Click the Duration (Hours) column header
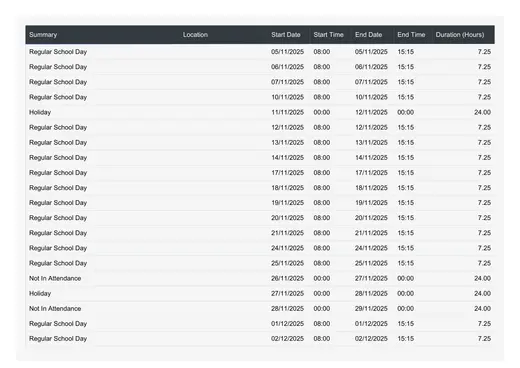The height and width of the screenshot is (368, 520). point(460,35)
